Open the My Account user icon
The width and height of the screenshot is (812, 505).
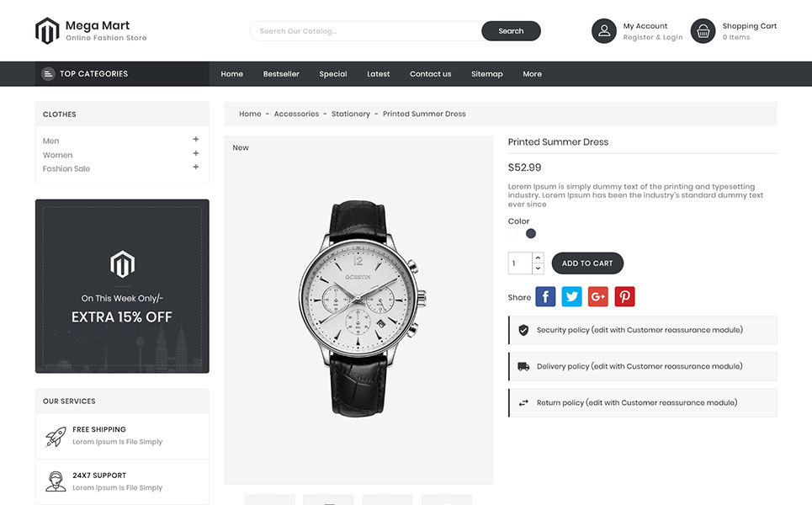point(604,31)
